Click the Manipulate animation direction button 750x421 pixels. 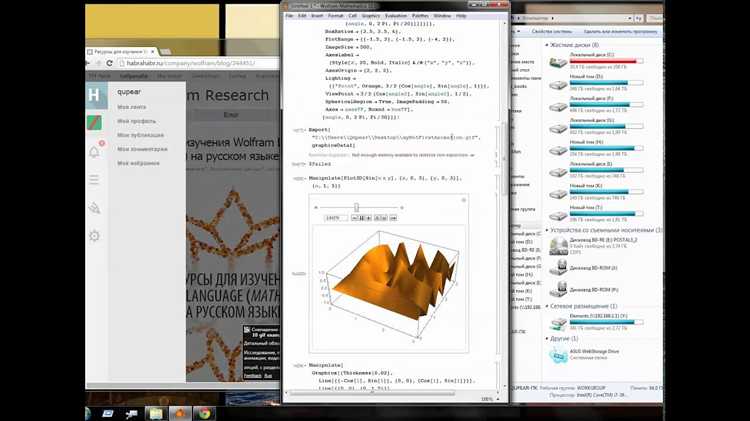(393, 218)
